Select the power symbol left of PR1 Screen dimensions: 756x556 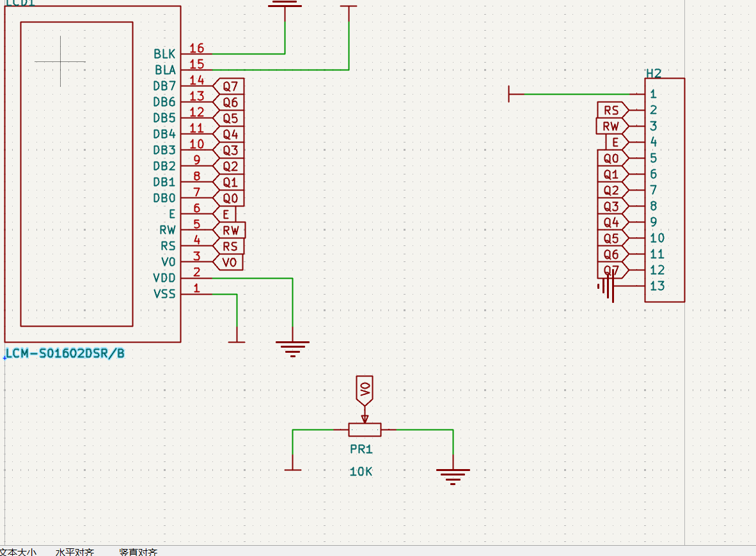[293, 468]
